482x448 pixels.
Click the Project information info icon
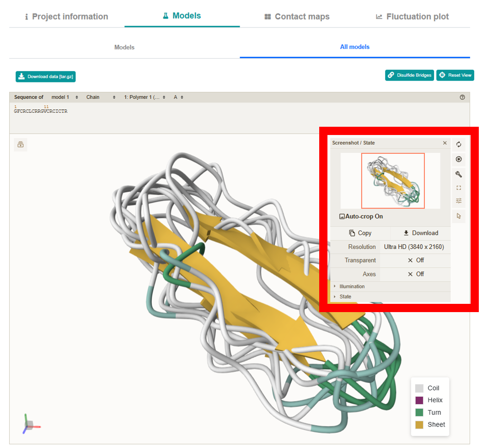[27, 16]
